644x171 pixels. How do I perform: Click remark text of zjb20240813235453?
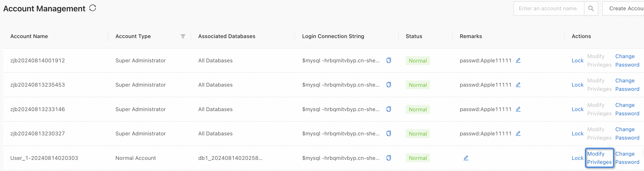click(486, 85)
